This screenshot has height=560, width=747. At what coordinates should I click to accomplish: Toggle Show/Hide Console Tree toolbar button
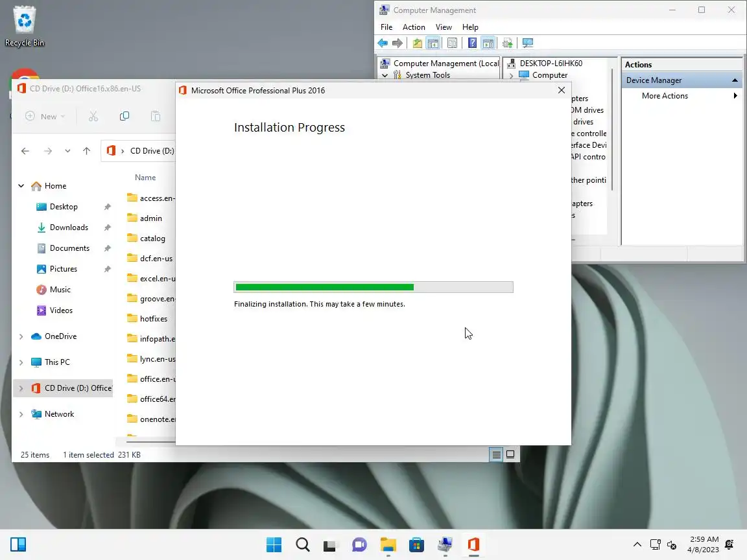click(x=433, y=43)
